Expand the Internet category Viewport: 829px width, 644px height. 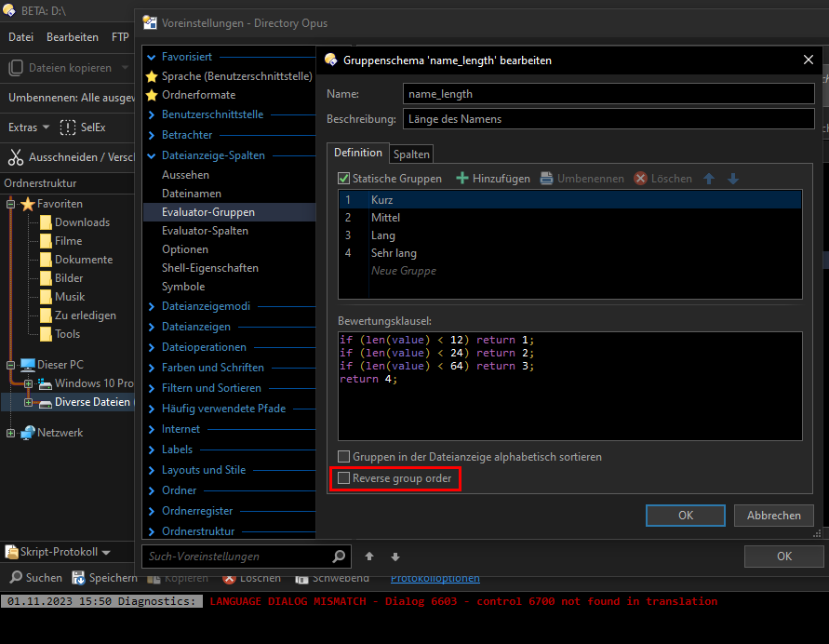pos(152,429)
